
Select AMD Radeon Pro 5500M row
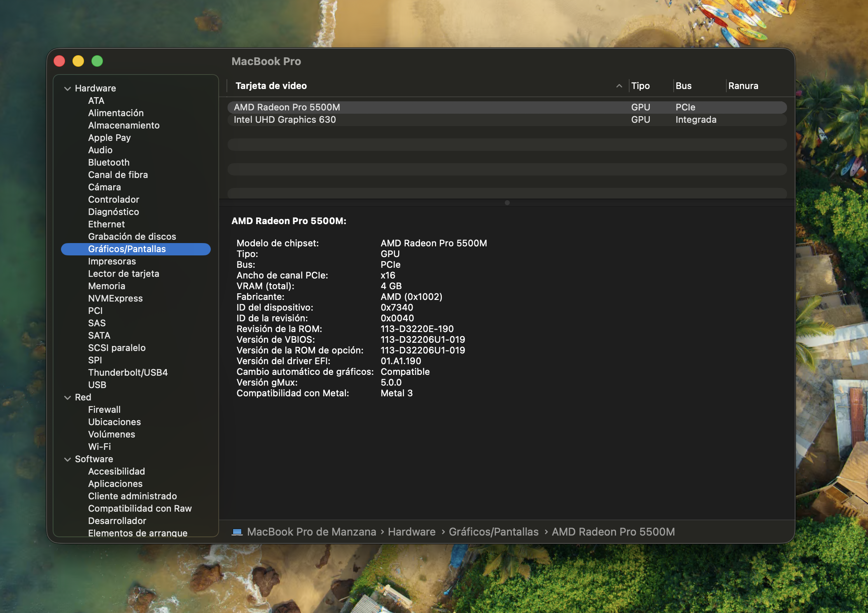click(287, 107)
